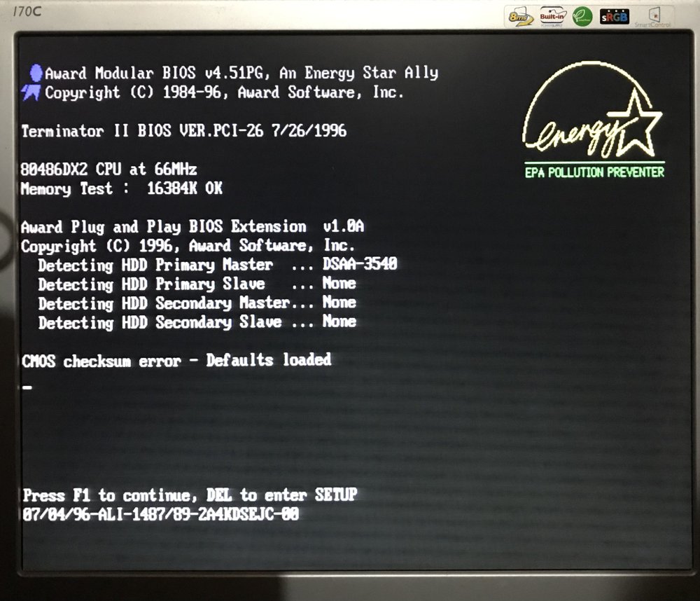Click the EPA POLLUTION PREVENTER label
The image size is (700, 601).
tap(594, 172)
